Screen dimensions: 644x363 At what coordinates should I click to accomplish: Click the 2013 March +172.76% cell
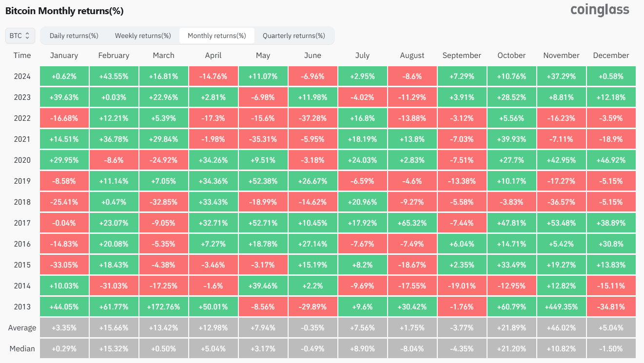point(163,306)
